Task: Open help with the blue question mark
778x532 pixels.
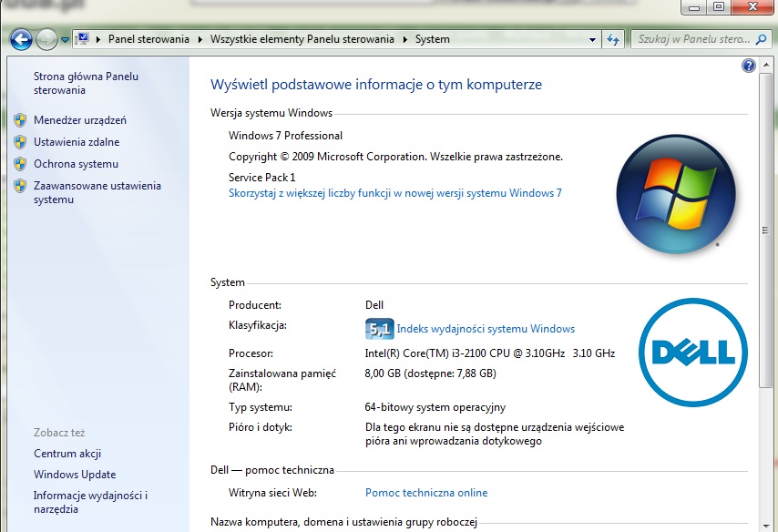Action: (749, 66)
